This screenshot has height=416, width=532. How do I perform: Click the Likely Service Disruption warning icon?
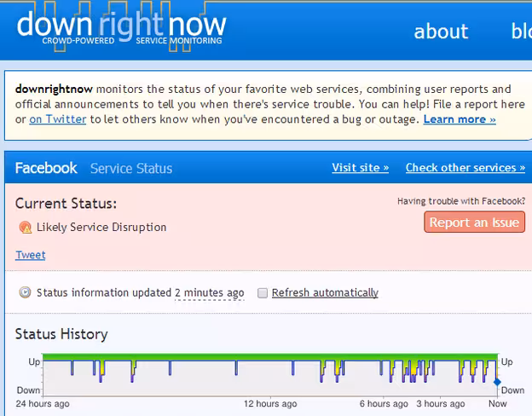(x=25, y=227)
